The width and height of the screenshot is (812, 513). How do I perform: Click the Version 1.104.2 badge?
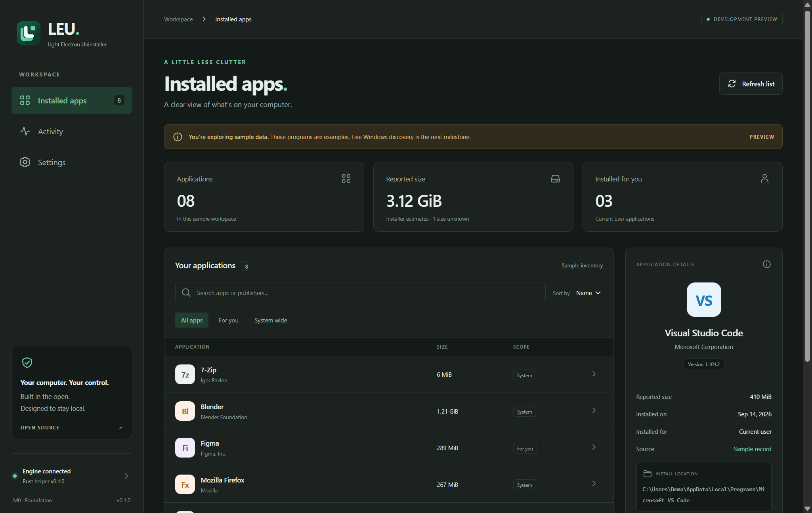pyautogui.click(x=704, y=364)
